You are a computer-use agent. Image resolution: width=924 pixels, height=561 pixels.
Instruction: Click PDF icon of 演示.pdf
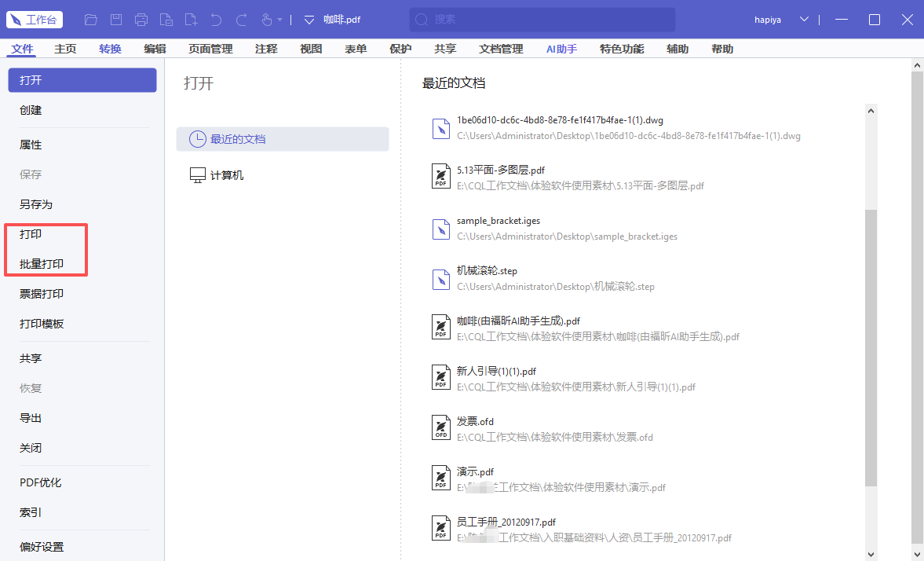click(440, 477)
